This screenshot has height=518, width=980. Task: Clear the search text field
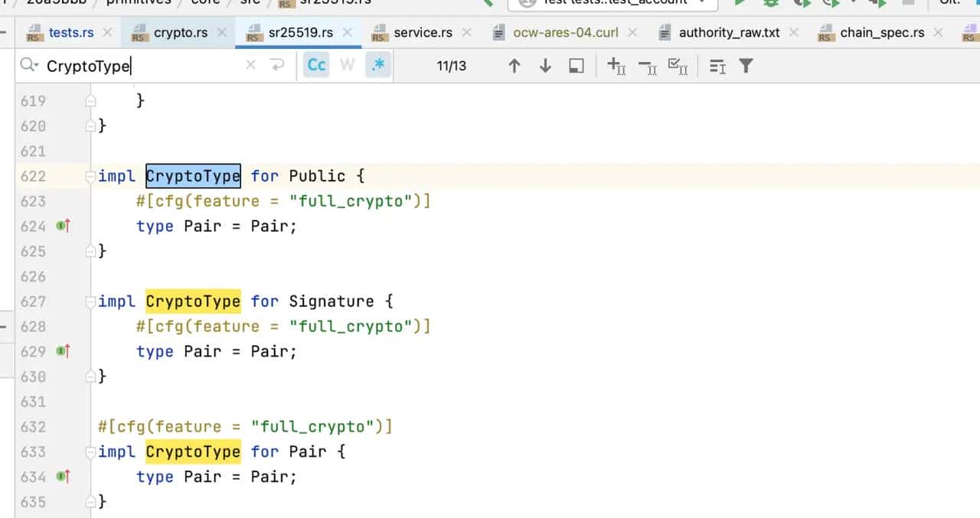tap(250, 66)
